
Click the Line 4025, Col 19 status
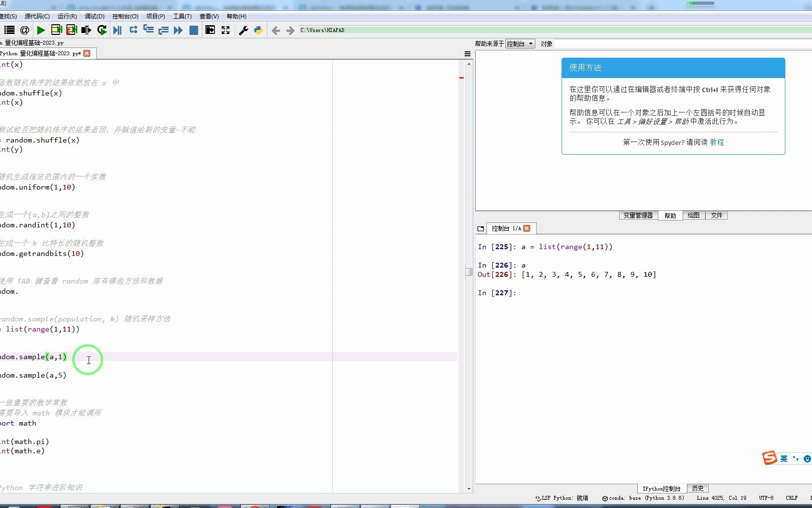721,498
